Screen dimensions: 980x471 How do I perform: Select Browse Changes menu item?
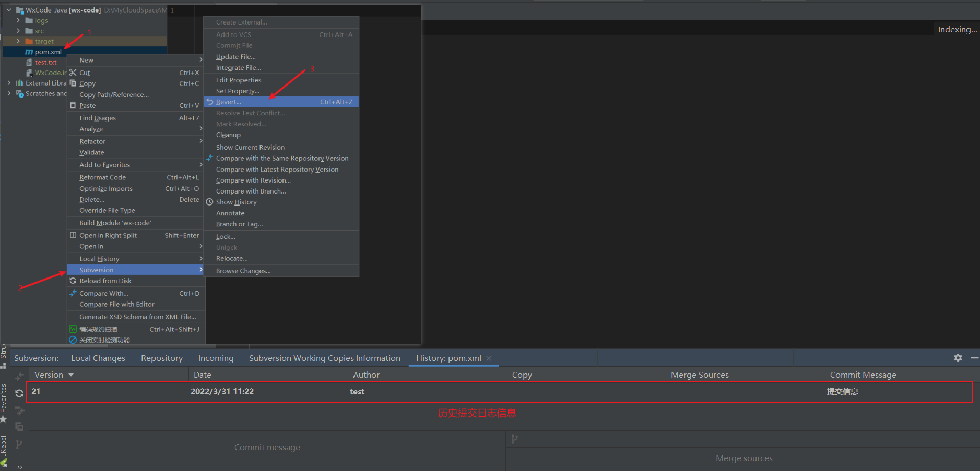tap(281, 271)
